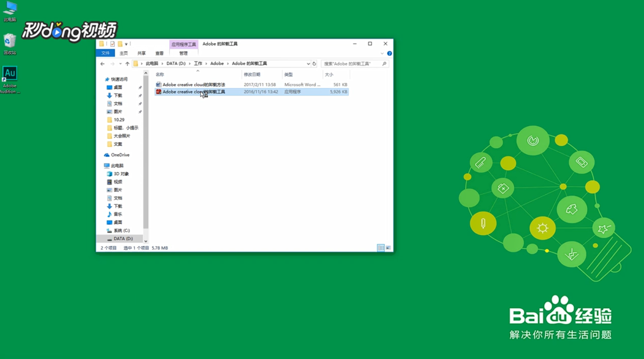Sort files by 名称 column header

pyautogui.click(x=197, y=75)
